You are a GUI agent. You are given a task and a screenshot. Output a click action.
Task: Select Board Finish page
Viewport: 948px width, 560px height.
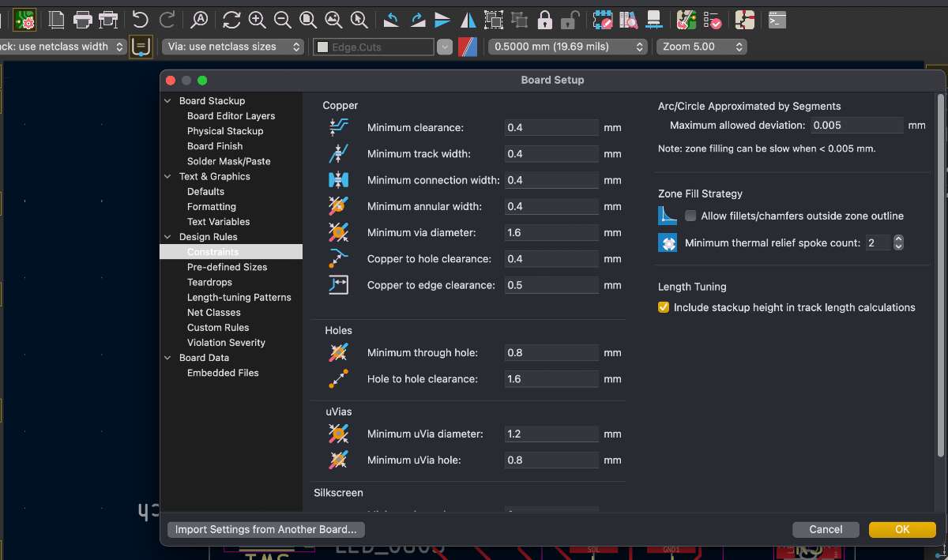215,146
